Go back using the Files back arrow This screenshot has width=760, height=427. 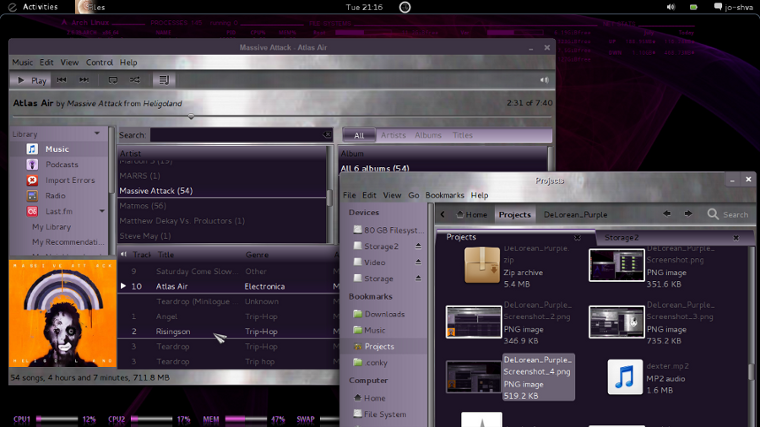pos(667,214)
